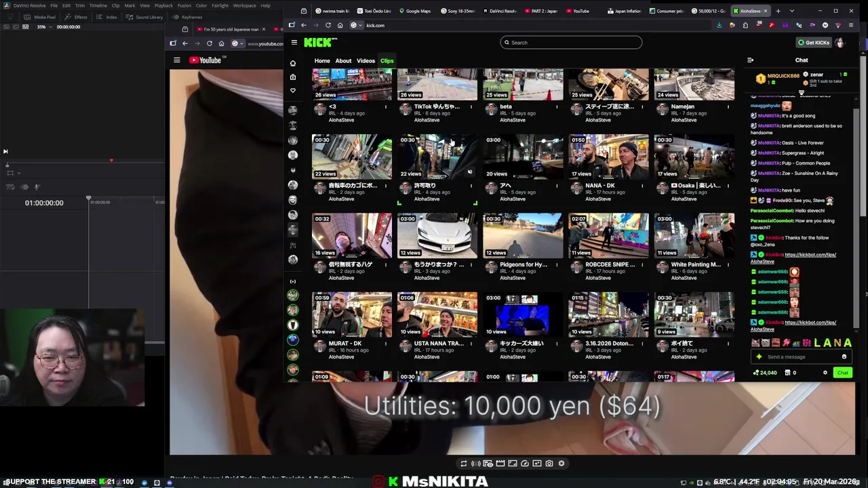The image size is (868, 488).
Task: Open the 3.16.2026 Doton... clip title
Action: coord(609,344)
